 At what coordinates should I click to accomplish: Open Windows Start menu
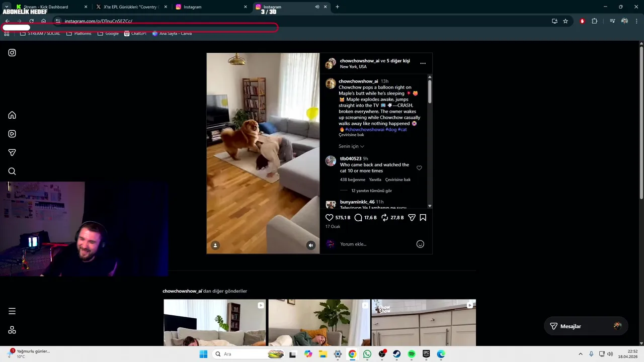(203, 354)
